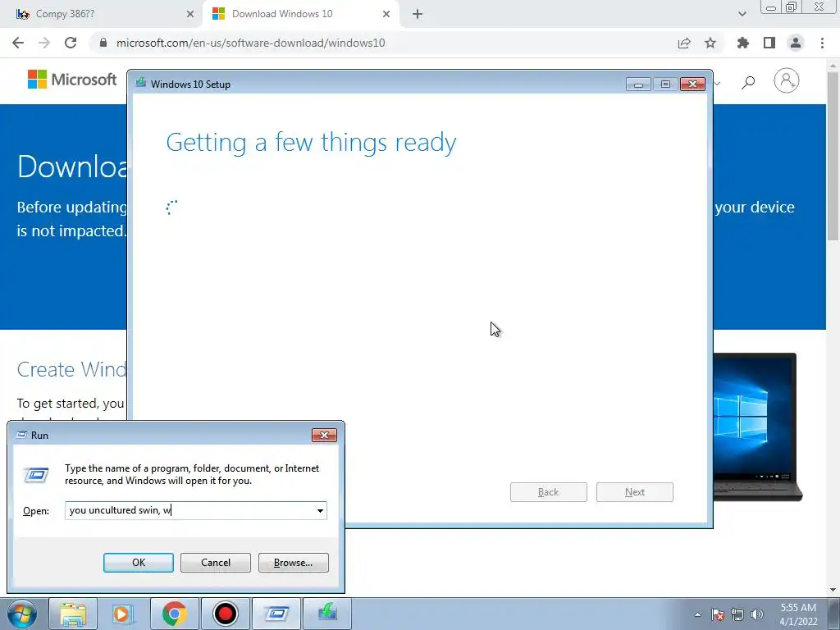Screen dimensions: 840x630
Task: Open the volume speaker tray icon
Action: 757,614
